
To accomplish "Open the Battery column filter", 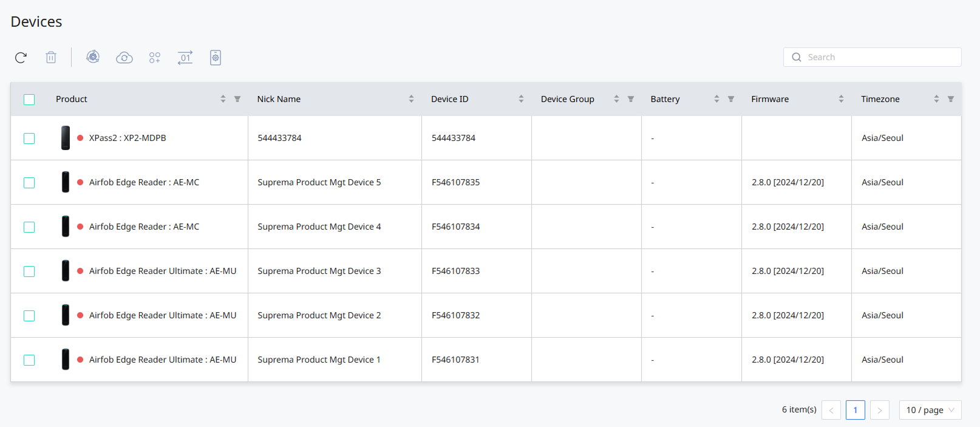I will pos(731,99).
